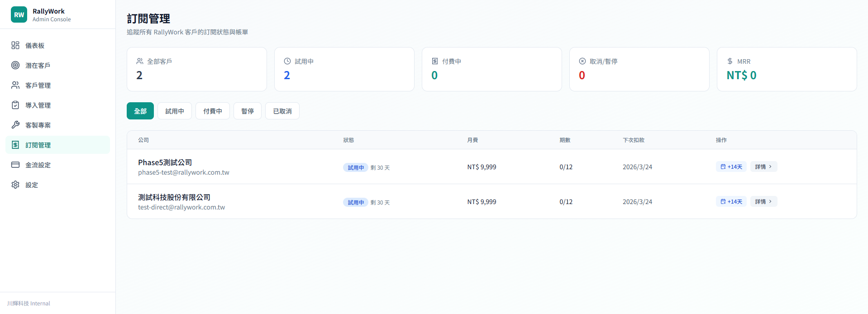Click the 客製專案 wrench icon
868x314 pixels.
15,125
